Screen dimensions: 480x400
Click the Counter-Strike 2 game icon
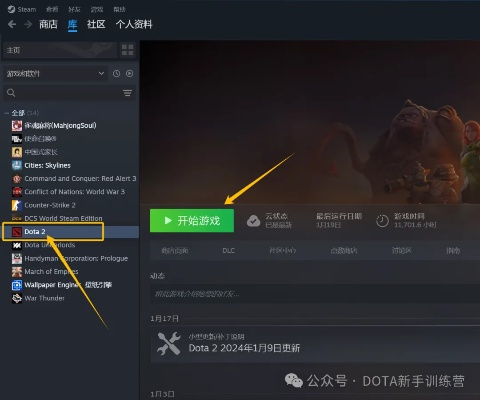(17, 205)
